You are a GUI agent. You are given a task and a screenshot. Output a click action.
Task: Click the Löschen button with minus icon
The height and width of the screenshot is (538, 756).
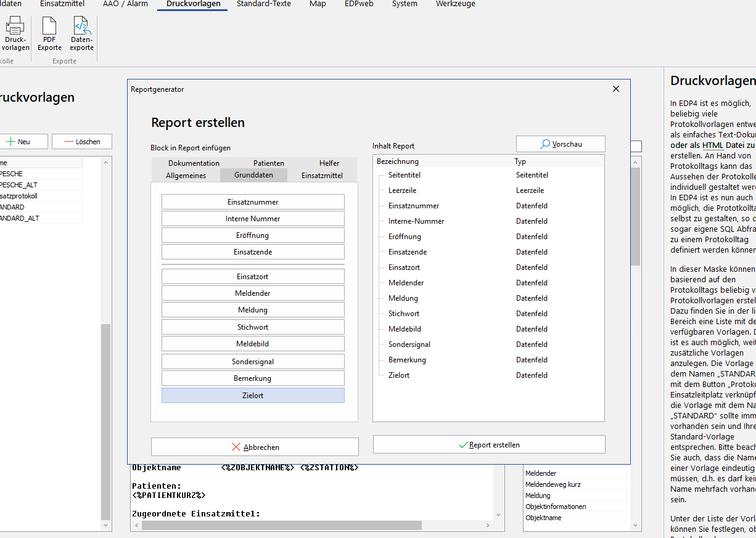(82, 142)
